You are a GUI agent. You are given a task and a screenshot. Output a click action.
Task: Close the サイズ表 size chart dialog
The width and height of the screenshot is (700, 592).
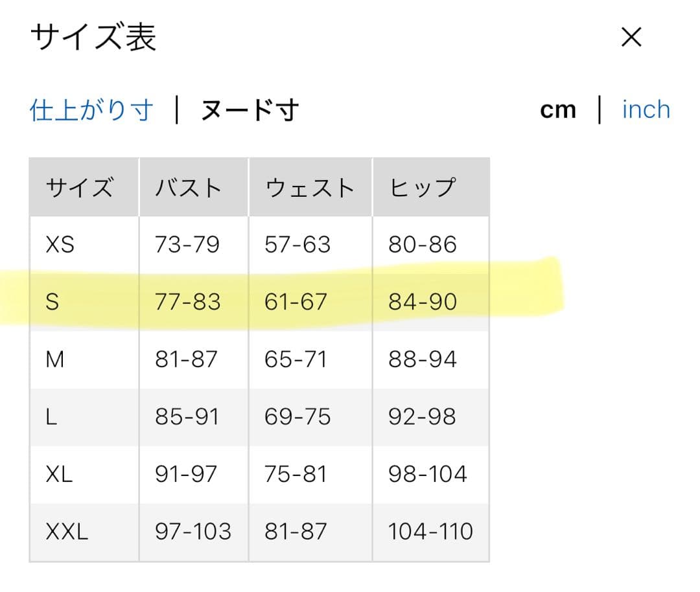[631, 38]
